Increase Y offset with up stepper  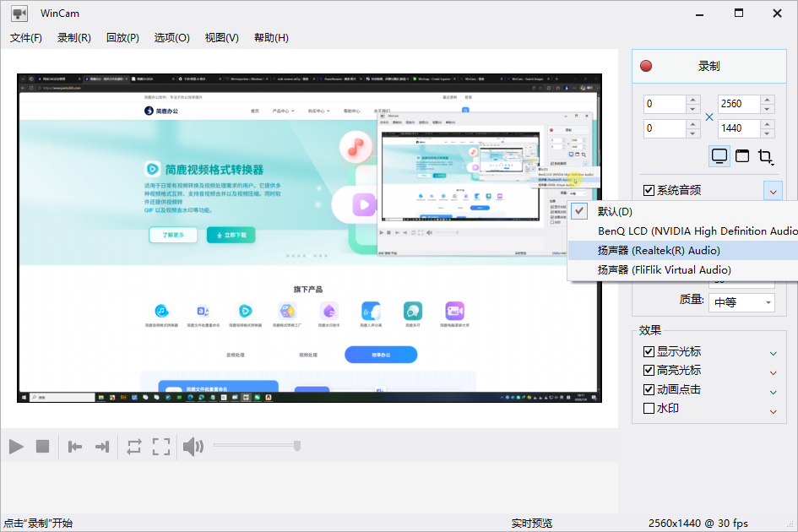tap(692, 123)
